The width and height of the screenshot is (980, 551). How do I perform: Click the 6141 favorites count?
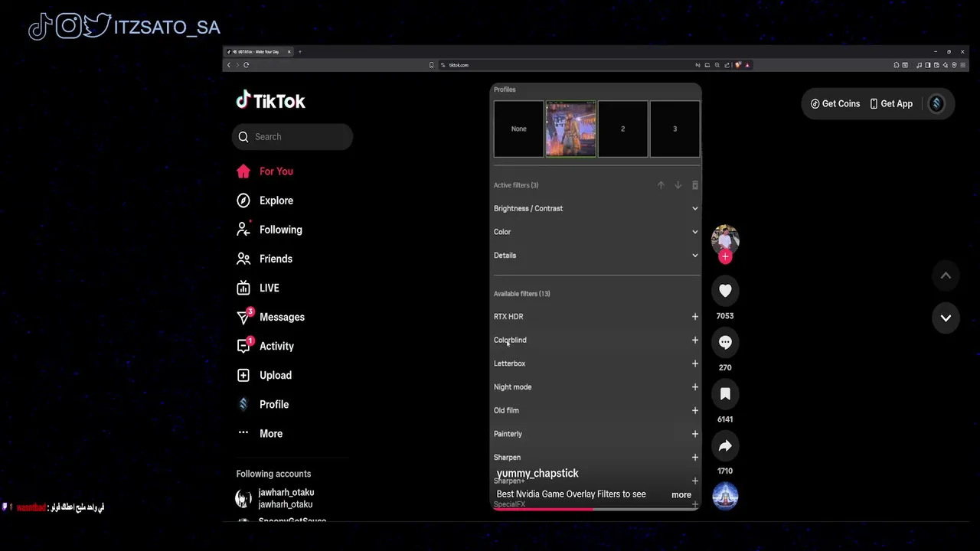pyautogui.click(x=725, y=419)
